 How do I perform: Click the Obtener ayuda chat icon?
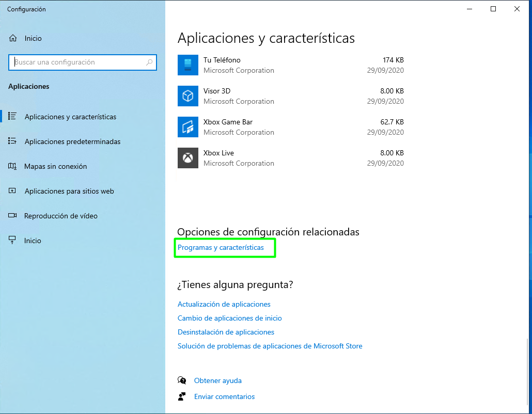click(182, 380)
